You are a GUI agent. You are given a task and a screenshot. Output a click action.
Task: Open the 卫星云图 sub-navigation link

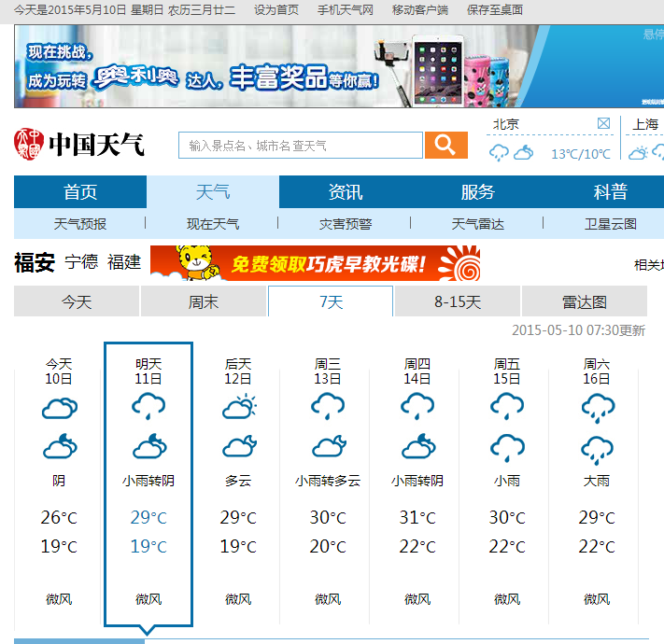(610, 224)
